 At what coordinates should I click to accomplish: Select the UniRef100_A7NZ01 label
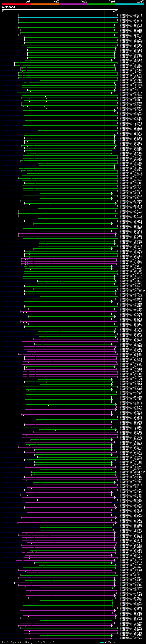(x=131, y=75)
